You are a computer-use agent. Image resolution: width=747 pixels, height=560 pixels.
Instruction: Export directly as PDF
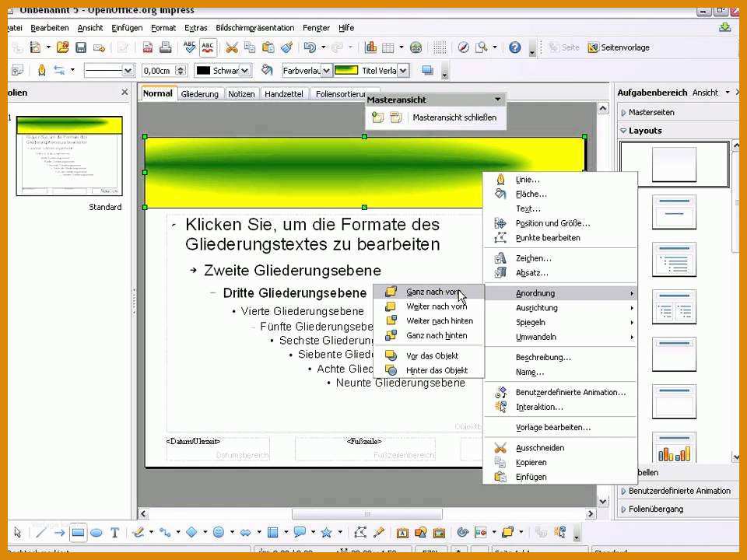pyautogui.click(x=148, y=47)
